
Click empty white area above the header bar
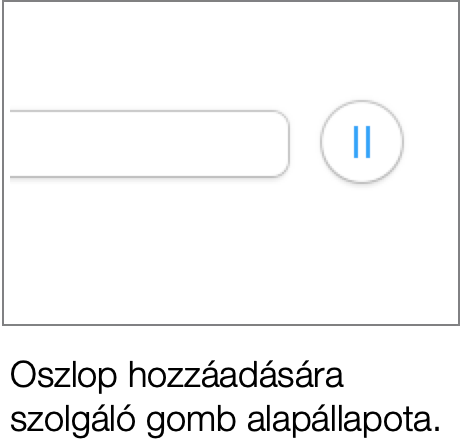pos(150,57)
